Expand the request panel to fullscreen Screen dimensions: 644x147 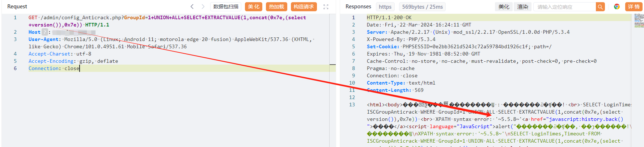click(x=326, y=7)
